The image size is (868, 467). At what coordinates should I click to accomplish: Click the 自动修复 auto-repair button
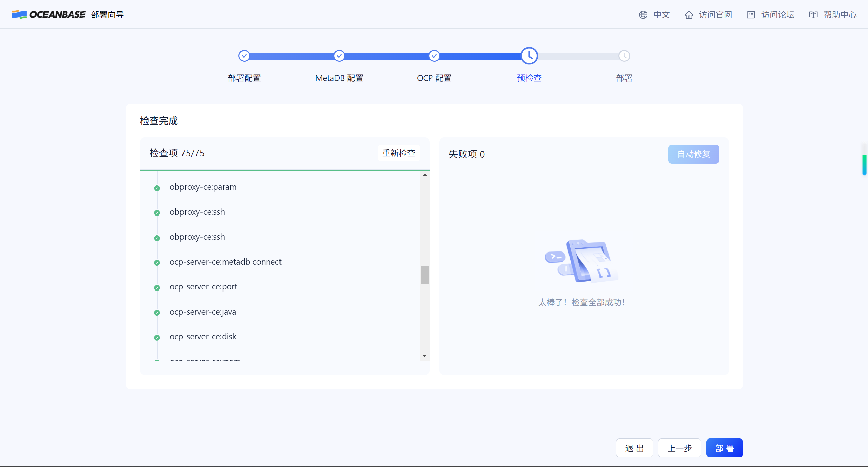[x=693, y=154]
